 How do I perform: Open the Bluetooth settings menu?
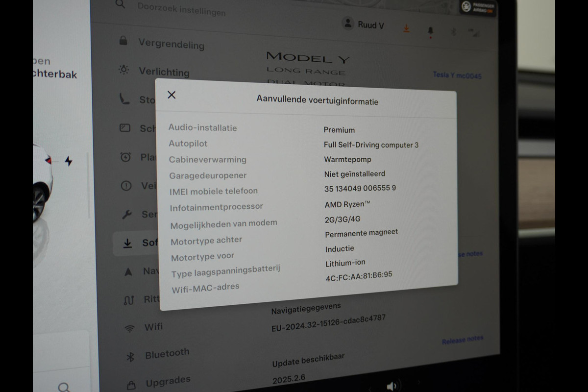click(x=158, y=354)
